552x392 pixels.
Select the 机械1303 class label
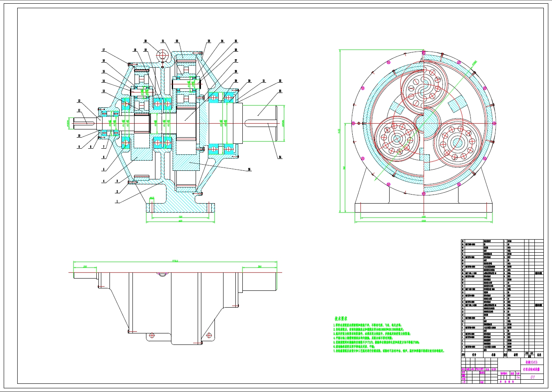(531, 362)
